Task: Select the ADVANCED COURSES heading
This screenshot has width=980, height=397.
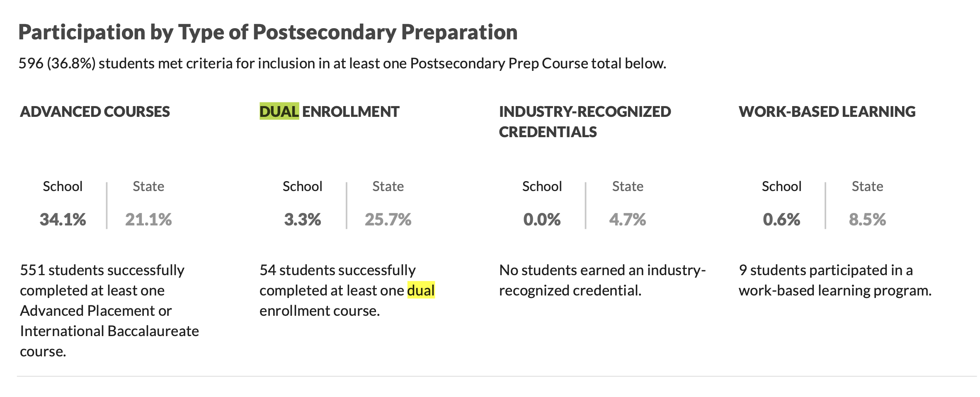Action: pos(95,111)
